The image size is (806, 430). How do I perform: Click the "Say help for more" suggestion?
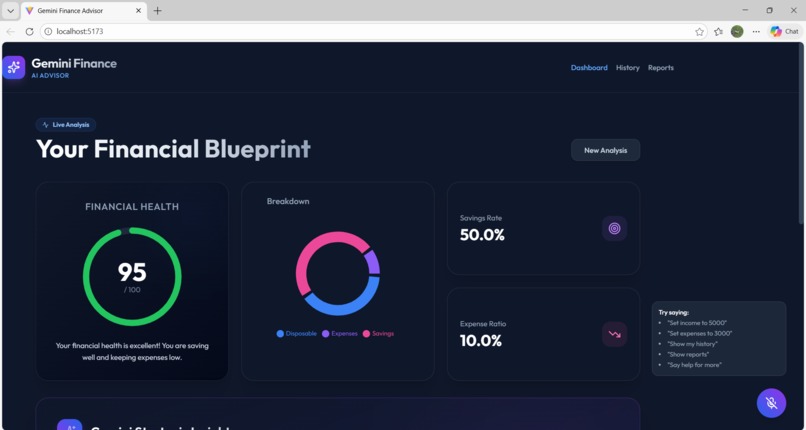694,365
